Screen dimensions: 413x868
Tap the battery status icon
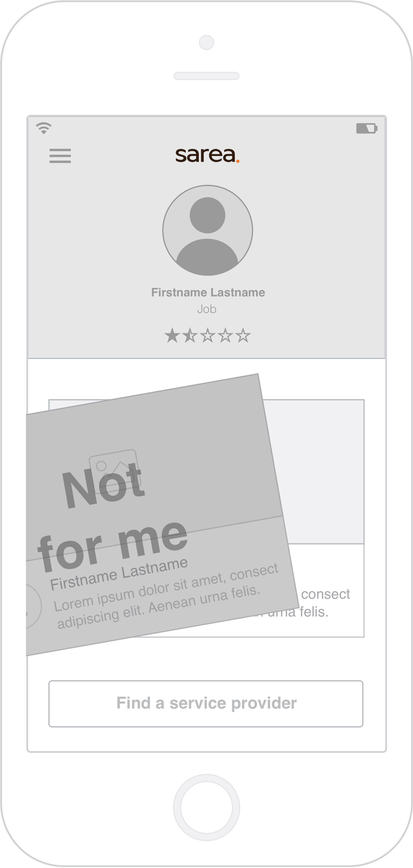click(x=367, y=128)
